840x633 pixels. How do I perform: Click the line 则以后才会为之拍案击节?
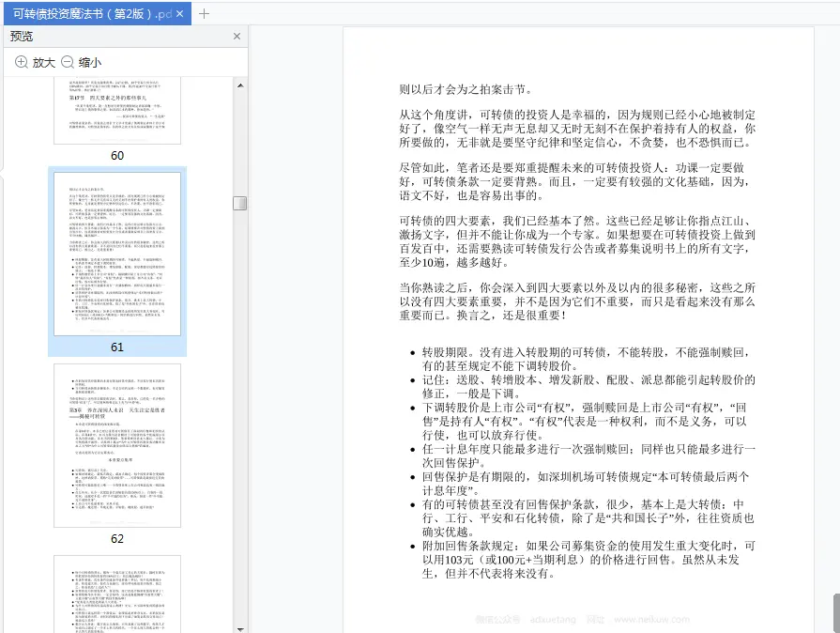pyautogui.click(x=466, y=89)
